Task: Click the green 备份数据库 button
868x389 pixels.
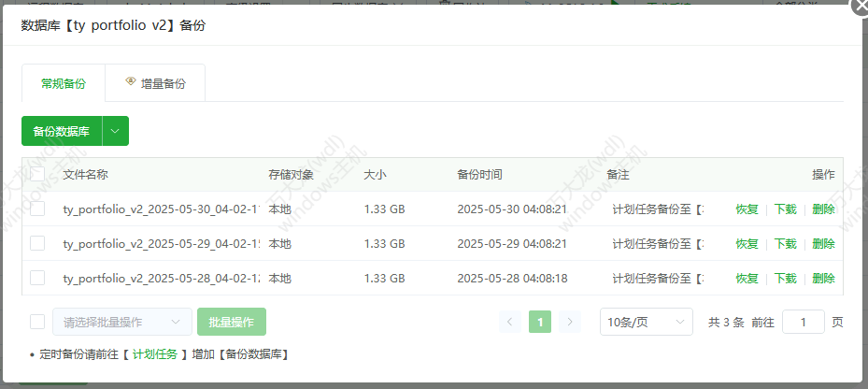Action: [62, 132]
